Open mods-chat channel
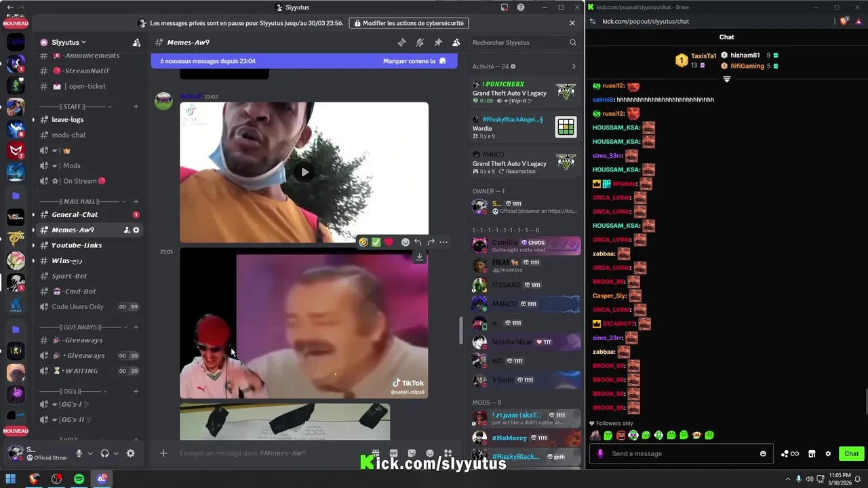868x488 pixels. (87, 135)
